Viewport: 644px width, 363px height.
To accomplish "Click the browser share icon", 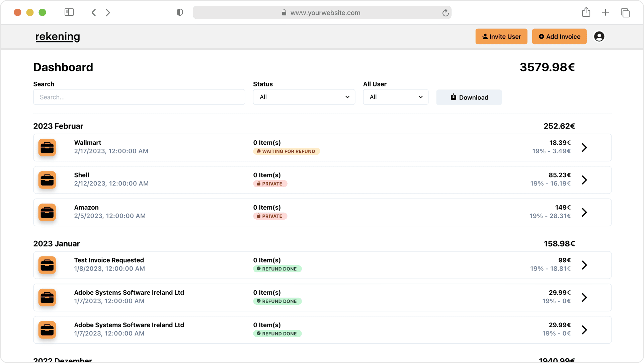I will pos(586,12).
